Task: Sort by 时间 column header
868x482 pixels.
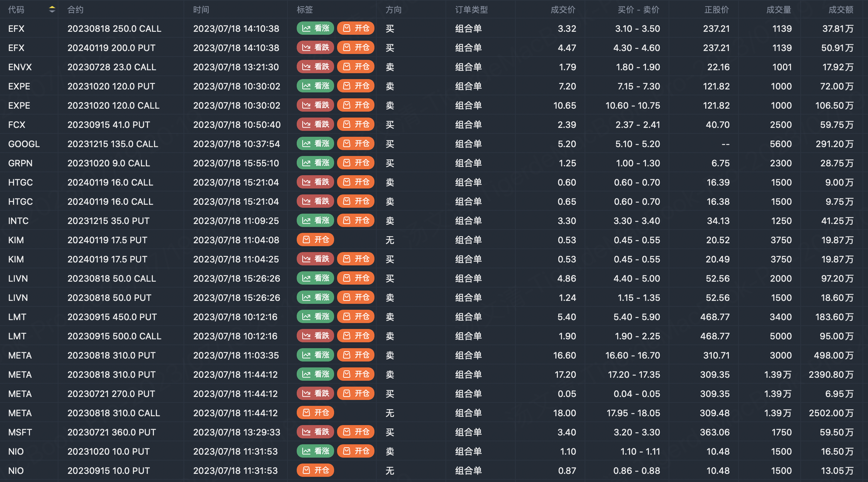Action: pos(201,10)
